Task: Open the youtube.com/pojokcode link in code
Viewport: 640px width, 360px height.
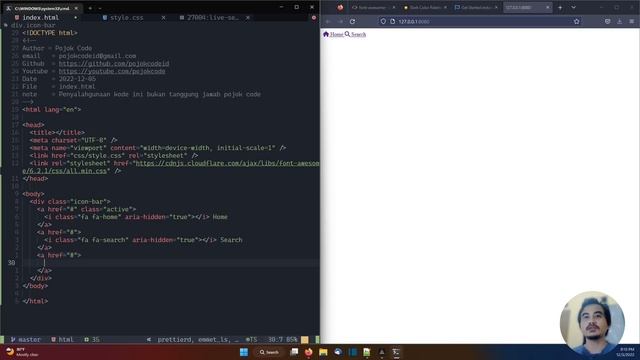Action: 112,71
